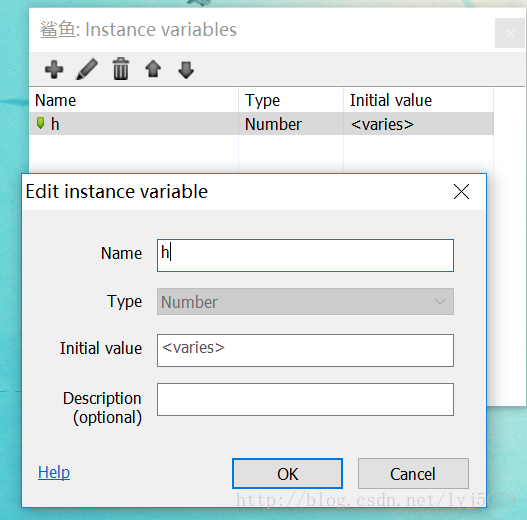Click the move variable up arrow
Viewport: 527px width, 520px height.
pos(153,69)
